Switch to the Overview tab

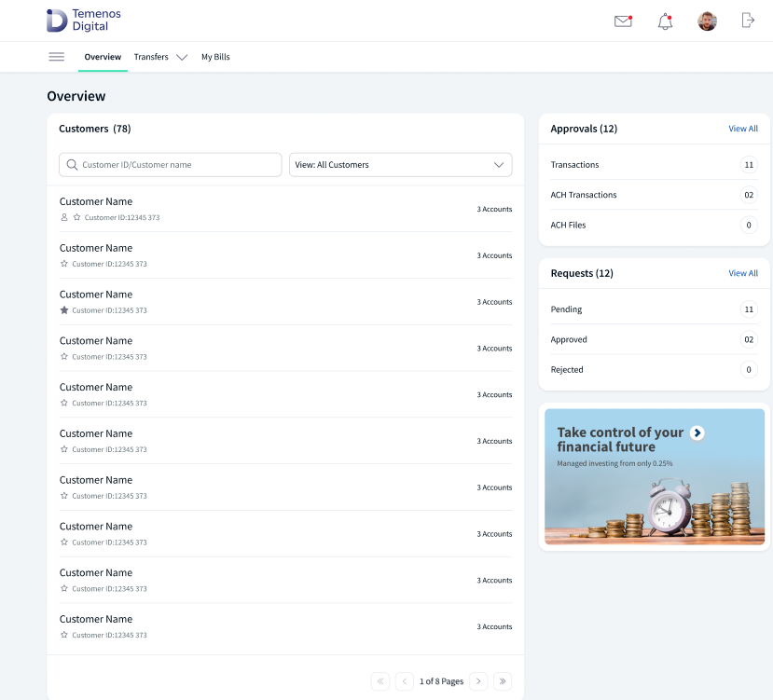[x=103, y=57]
